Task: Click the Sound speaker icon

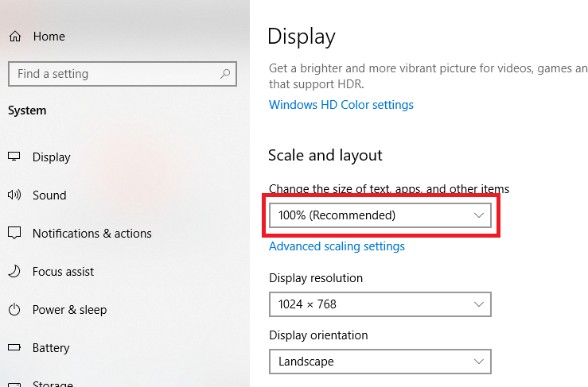Action: (x=14, y=195)
